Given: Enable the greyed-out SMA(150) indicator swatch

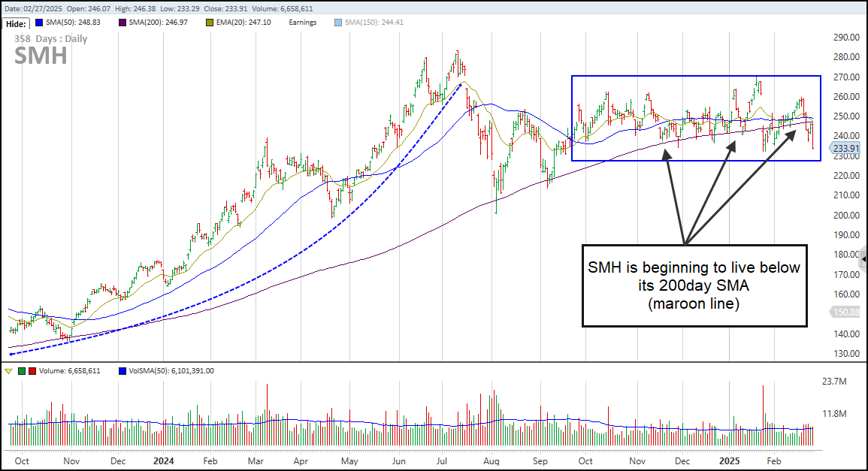Looking at the screenshot, I should point(338,23).
